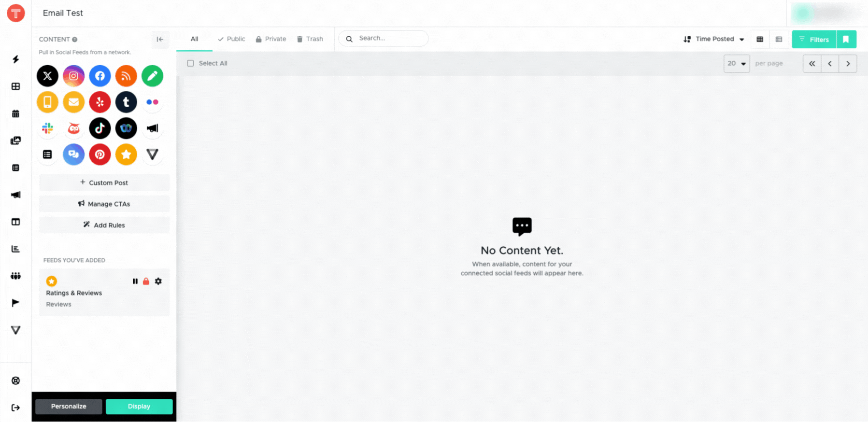Add an X (Twitter) feed
The height and width of the screenshot is (422, 868).
click(47, 76)
